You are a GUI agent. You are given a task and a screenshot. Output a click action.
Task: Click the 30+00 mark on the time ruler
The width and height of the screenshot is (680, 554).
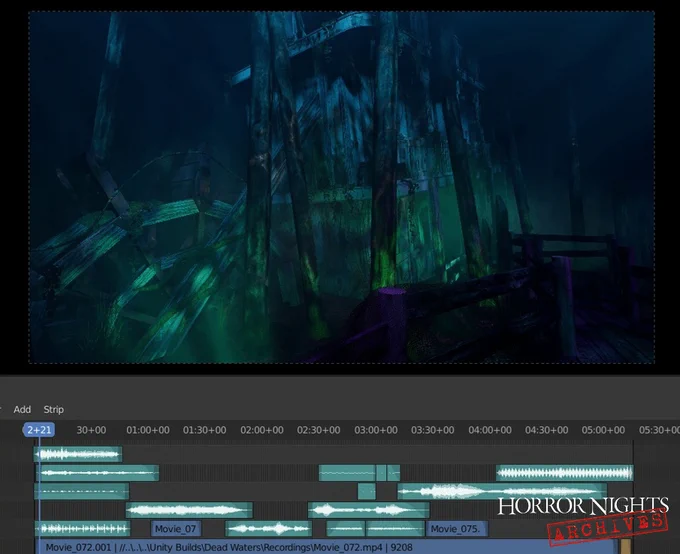click(91, 430)
